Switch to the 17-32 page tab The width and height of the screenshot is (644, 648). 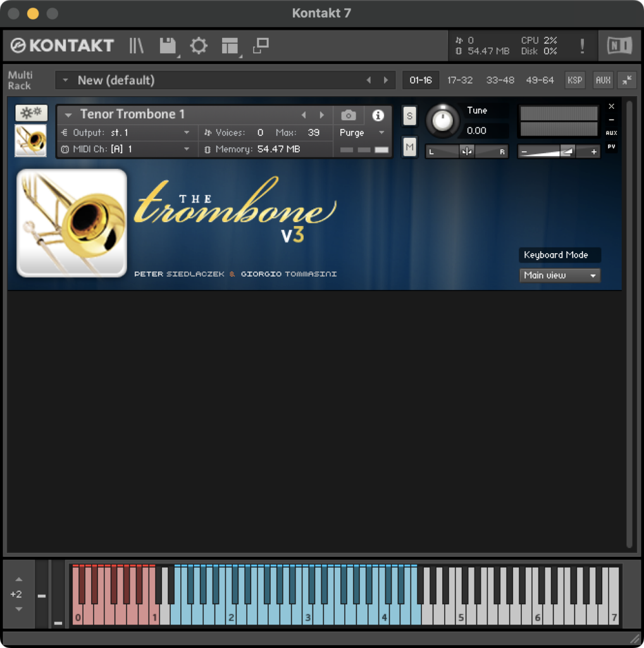(x=460, y=80)
